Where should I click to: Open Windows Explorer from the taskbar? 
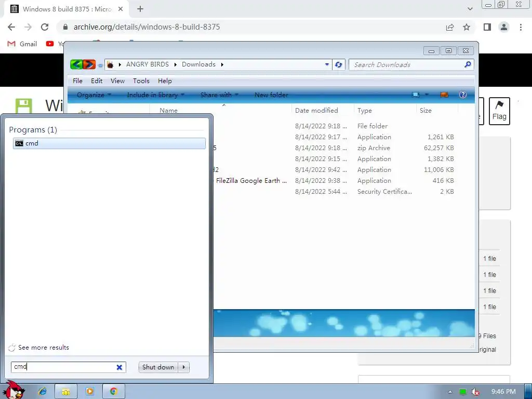coord(66,392)
